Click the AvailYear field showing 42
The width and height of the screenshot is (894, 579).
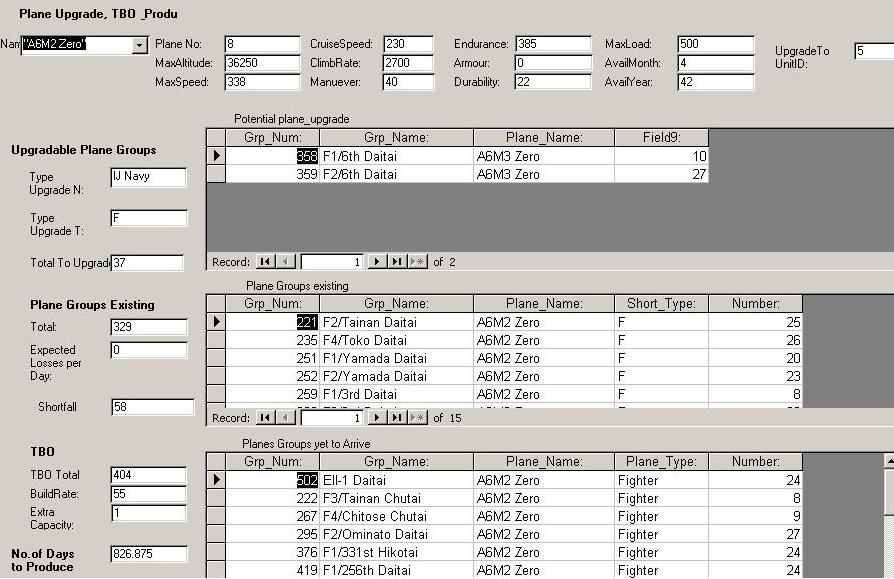pyautogui.click(x=716, y=82)
